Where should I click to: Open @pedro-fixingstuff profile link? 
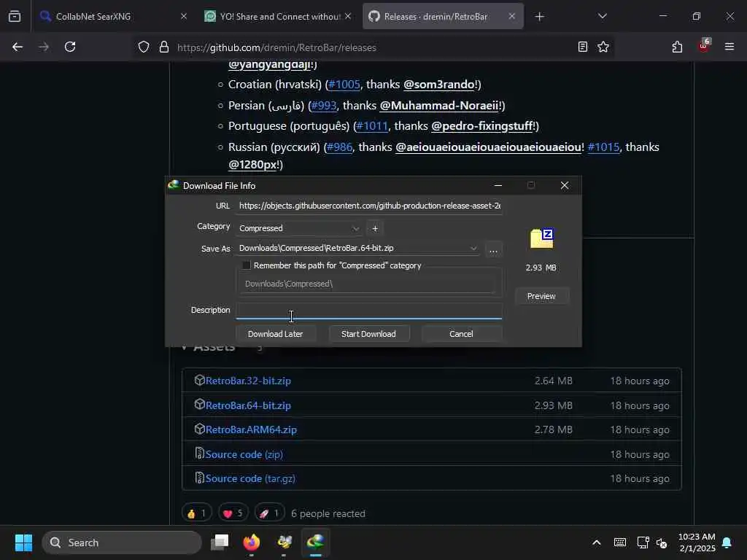pyautogui.click(x=481, y=125)
